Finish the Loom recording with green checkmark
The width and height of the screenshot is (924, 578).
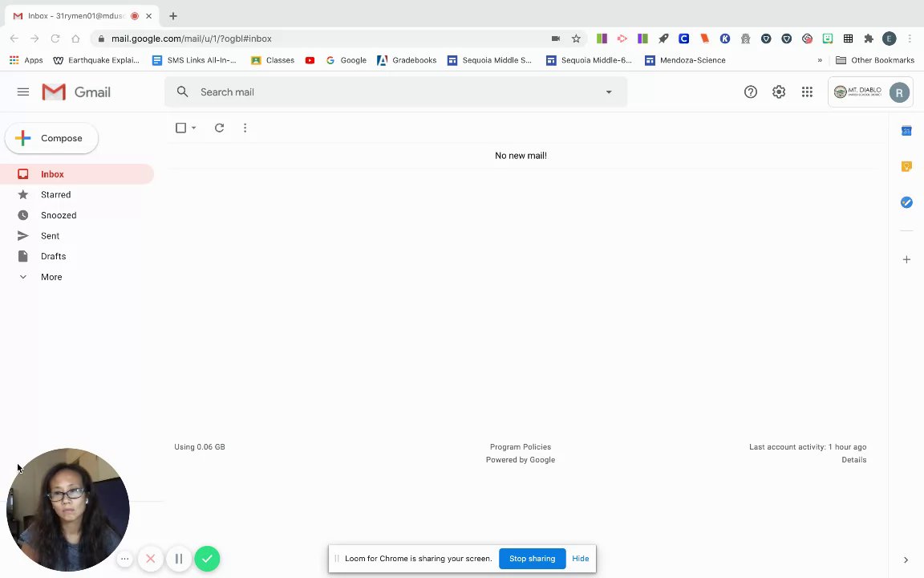208,559
